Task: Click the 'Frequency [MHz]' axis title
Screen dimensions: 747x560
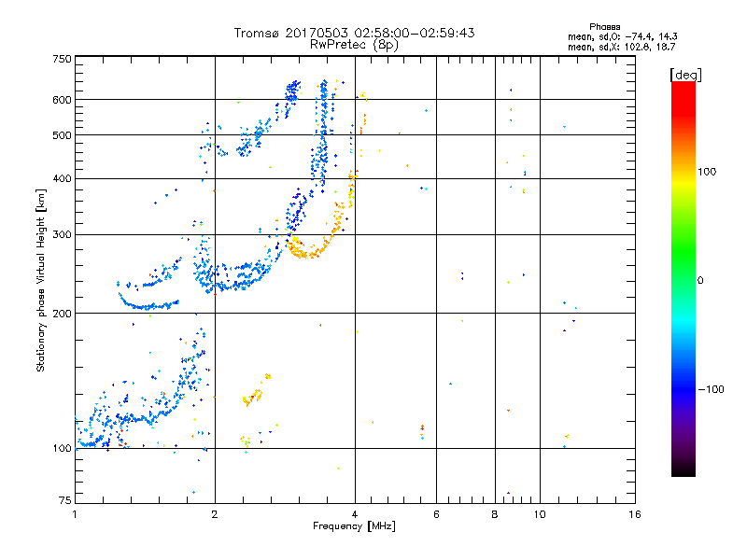Action: 354,526
